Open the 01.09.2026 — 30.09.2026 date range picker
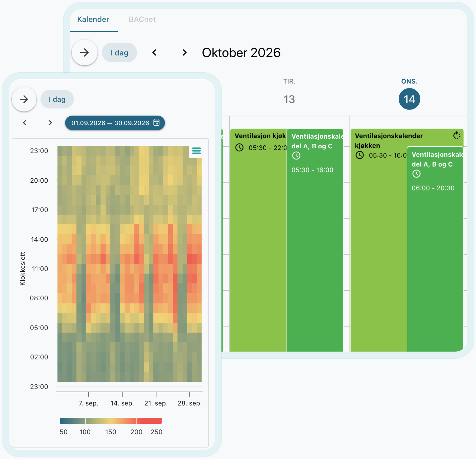 (115, 123)
